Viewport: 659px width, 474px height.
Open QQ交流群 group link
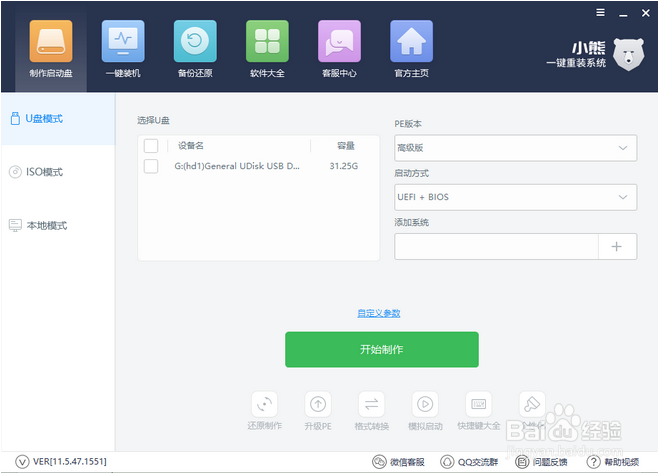coord(469,462)
